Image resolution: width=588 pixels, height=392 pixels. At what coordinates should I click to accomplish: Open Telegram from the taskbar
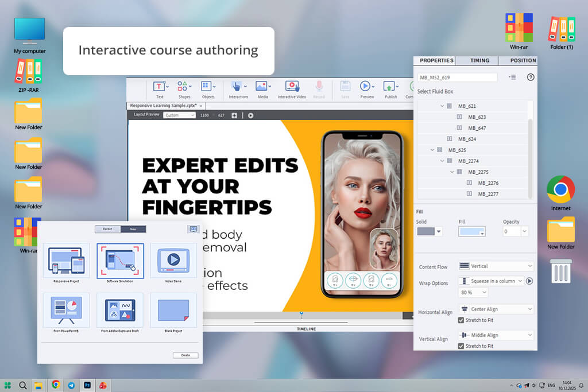click(x=71, y=385)
